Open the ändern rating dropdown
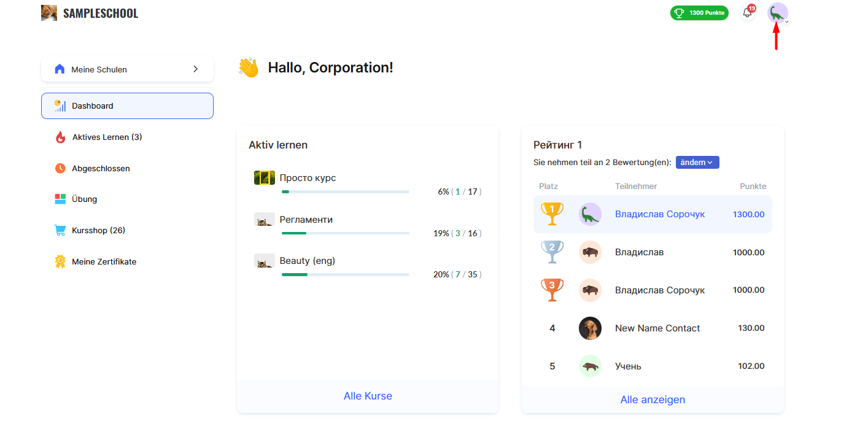The height and width of the screenshot is (421, 868). coord(697,163)
